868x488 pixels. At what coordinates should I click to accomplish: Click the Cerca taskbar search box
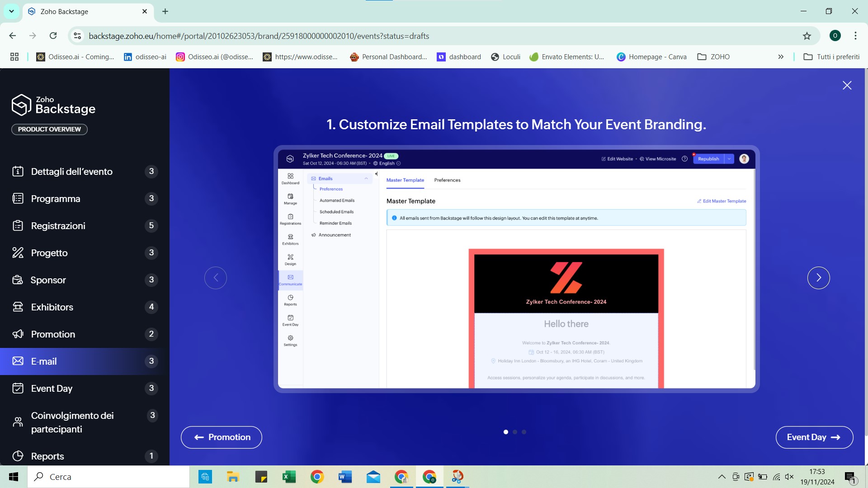point(108,477)
